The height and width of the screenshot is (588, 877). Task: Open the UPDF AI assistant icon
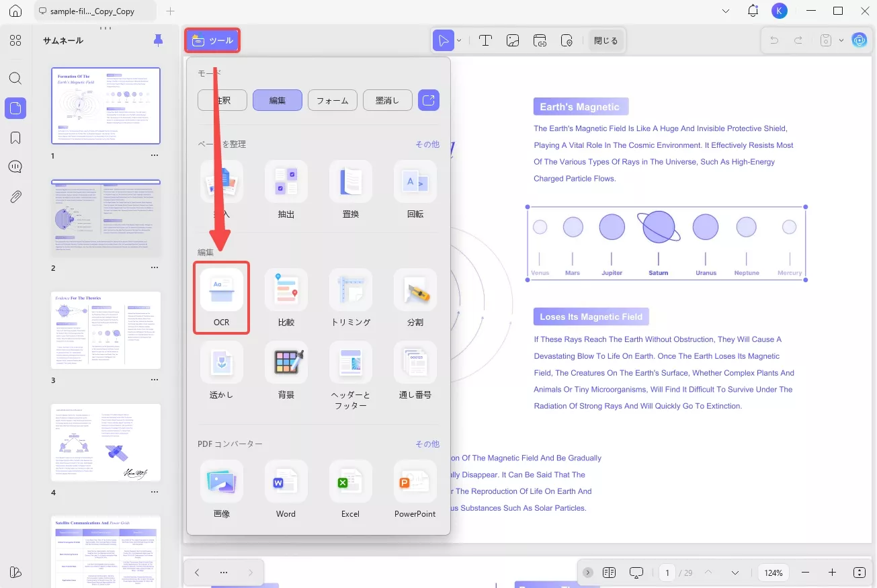(860, 40)
